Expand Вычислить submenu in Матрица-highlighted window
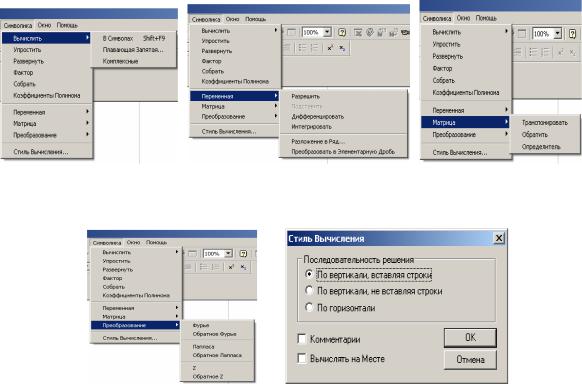The height and width of the screenshot is (384, 582). [x=466, y=32]
